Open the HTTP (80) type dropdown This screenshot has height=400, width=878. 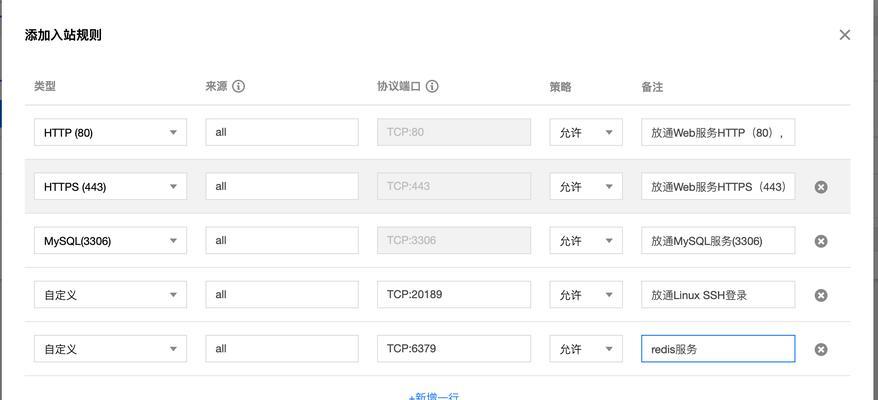pyautogui.click(x=110, y=132)
